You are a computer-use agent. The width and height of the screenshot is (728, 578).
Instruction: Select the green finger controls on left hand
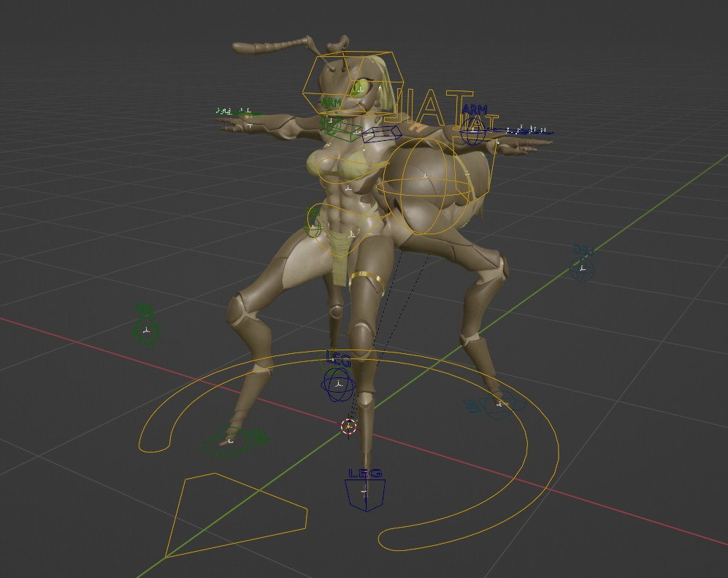235,112
